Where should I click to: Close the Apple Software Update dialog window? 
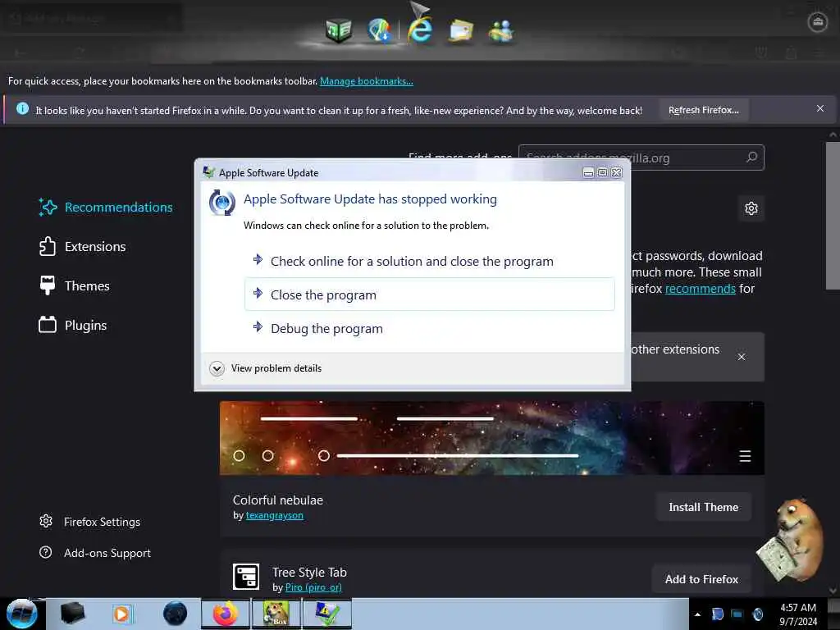tap(617, 172)
